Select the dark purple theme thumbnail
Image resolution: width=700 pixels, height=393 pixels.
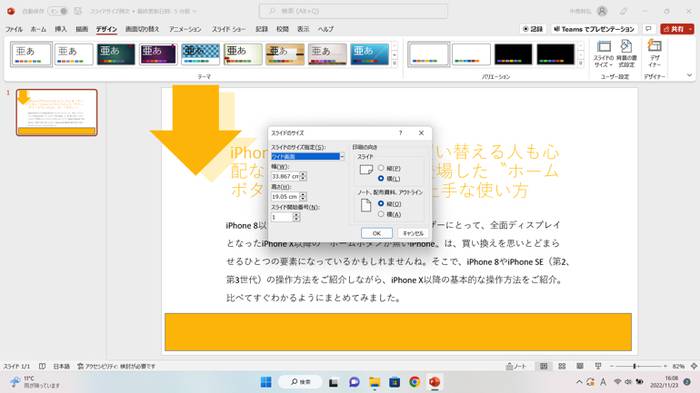click(x=158, y=54)
